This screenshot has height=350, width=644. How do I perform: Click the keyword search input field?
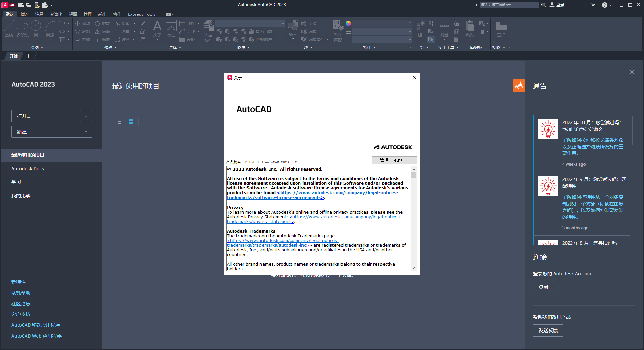click(x=509, y=5)
